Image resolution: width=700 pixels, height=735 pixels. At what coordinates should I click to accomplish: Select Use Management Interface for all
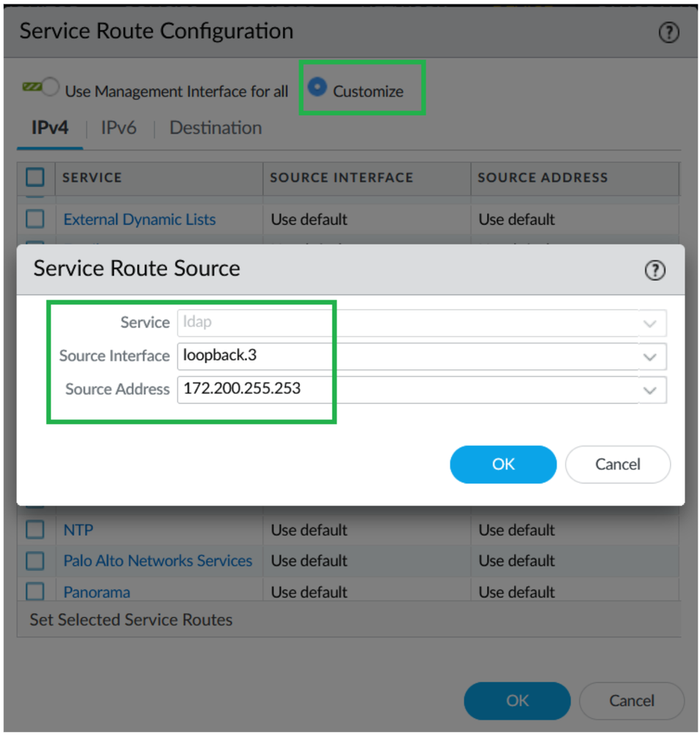[x=50, y=88]
